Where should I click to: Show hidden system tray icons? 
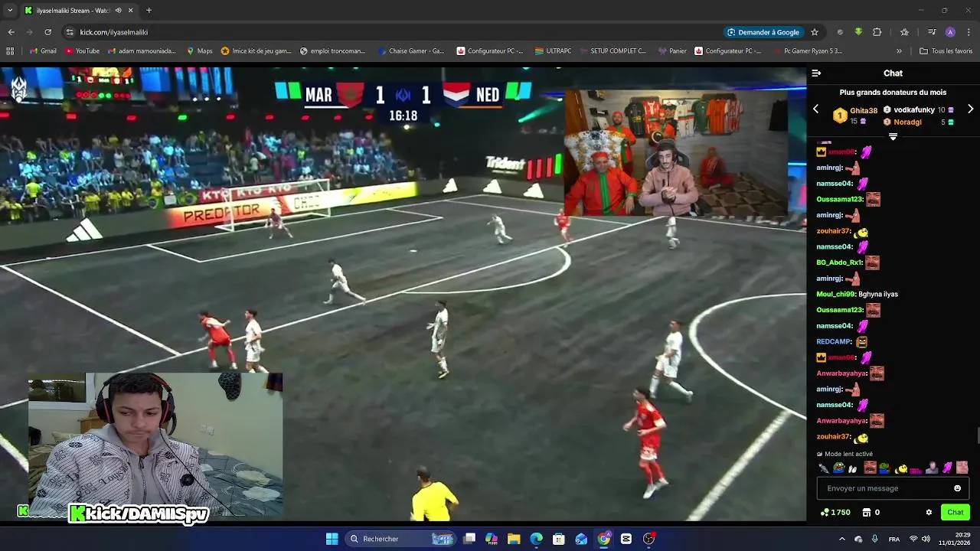[842, 539]
